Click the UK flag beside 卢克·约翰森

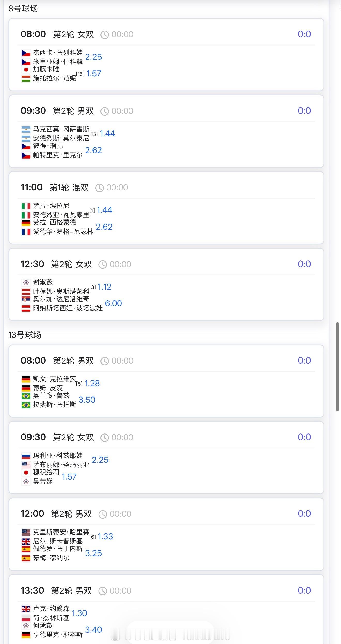[26, 609]
